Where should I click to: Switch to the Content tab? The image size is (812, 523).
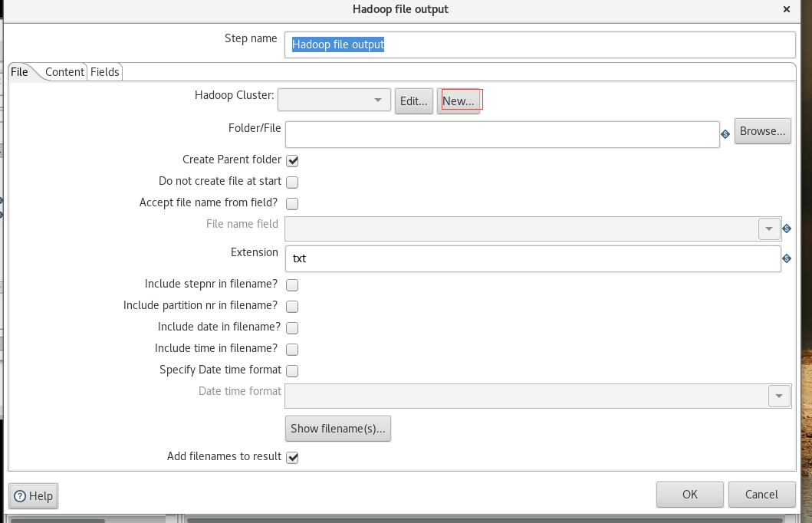pos(64,72)
